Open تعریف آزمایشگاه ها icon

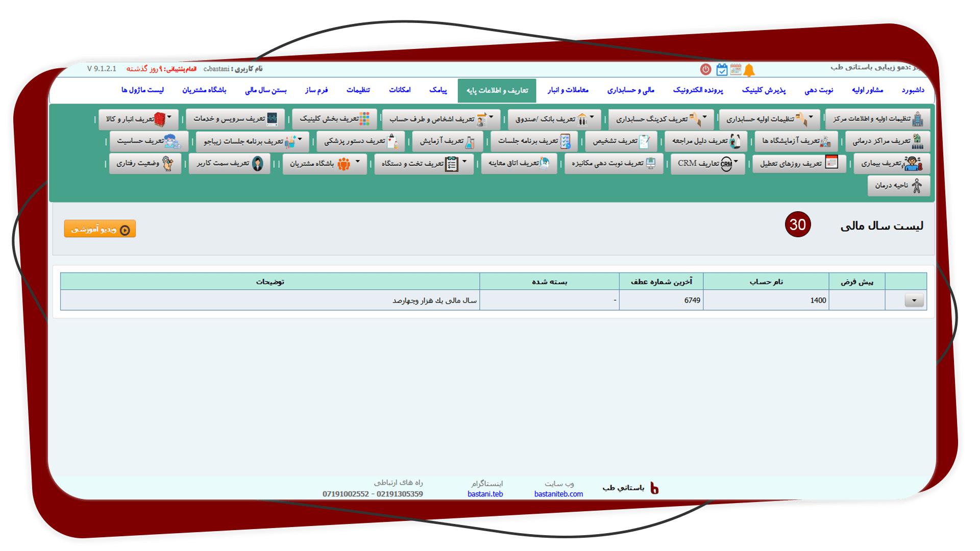825,141
